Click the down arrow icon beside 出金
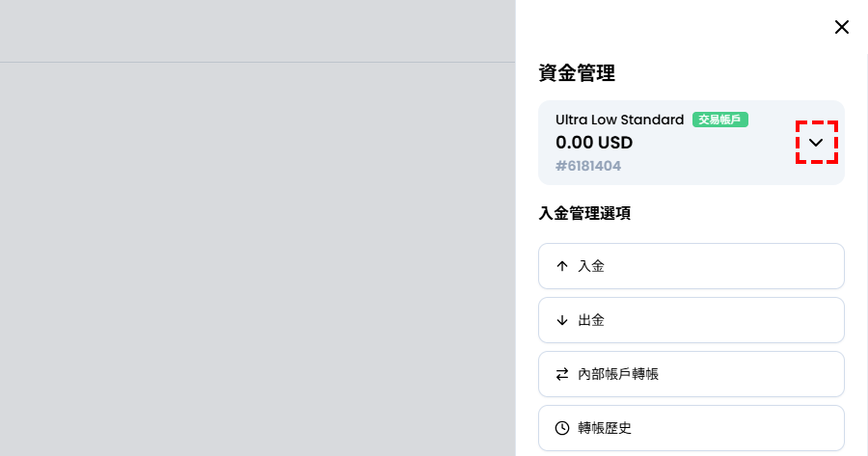Viewport: 868px width, 456px height. (x=562, y=320)
